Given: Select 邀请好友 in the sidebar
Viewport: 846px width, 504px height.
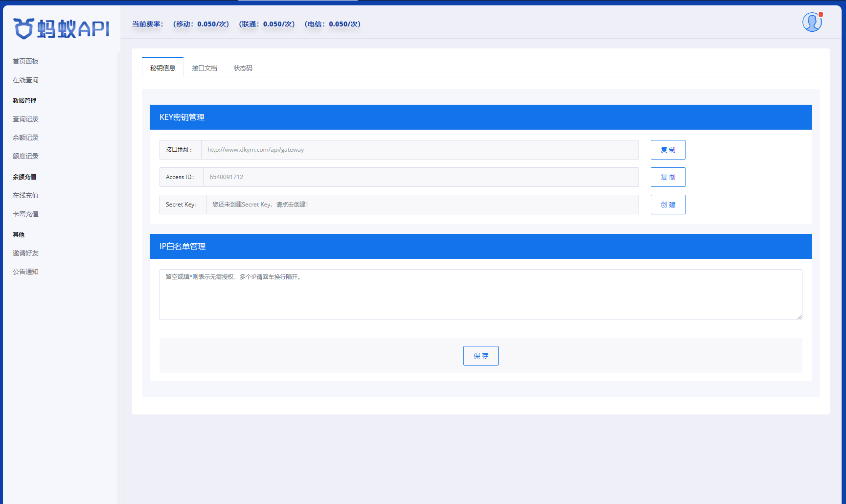Looking at the screenshot, I should tap(25, 252).
